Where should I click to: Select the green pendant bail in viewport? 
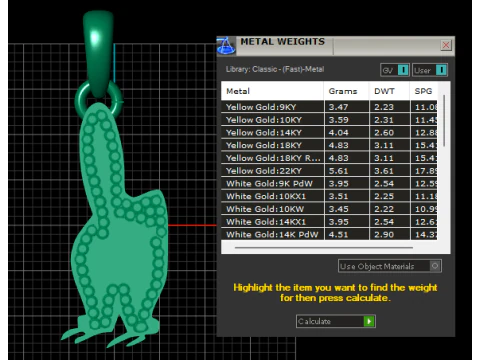[98, 53]
